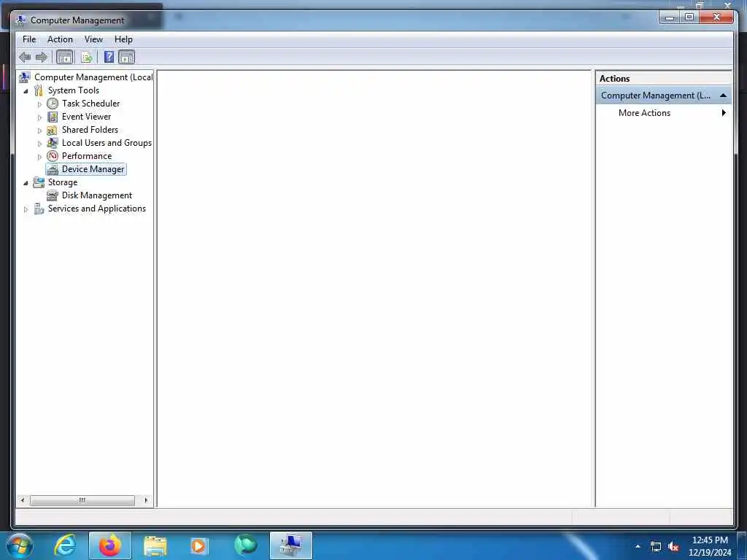Image resolution: width=747 pixels, height=560 pixels.
Task: Launch Internet Explorer from the taskbar
Action: pos(65,545)
